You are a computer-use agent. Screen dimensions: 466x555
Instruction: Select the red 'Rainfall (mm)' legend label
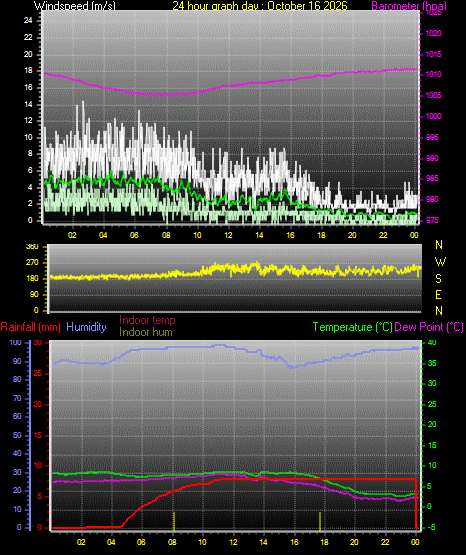click(30, 327)
